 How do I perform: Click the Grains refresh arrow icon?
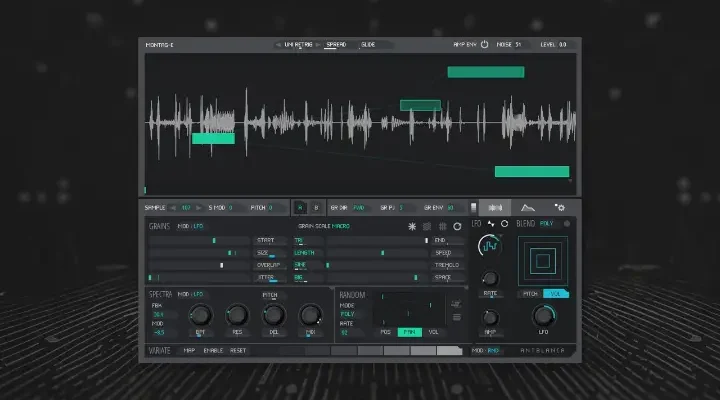click(458, 227)
